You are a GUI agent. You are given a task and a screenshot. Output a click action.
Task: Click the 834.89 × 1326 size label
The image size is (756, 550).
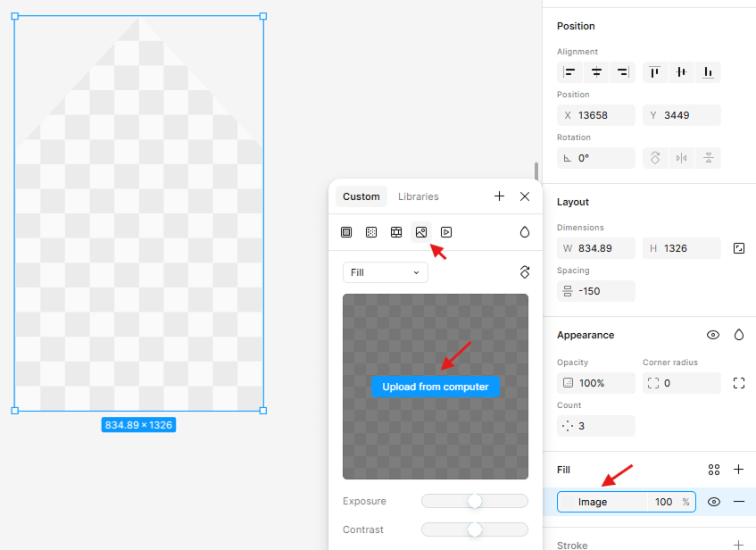(138, 425)
